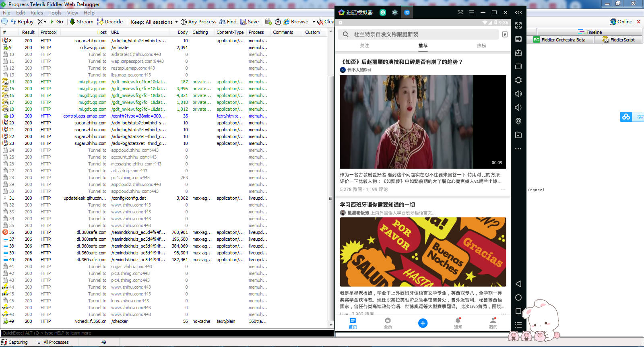Toggle the Decode option
This screenshot has height=347, width=644.
pos(110,22)
